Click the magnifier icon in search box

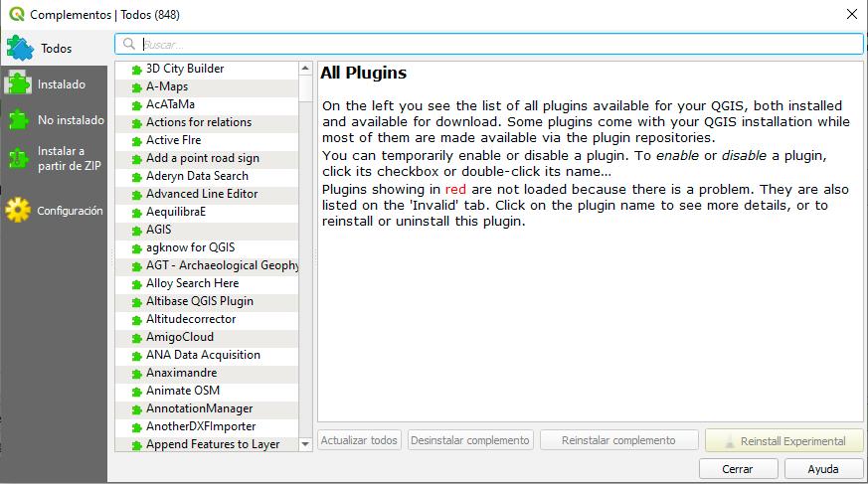[129, 44]
